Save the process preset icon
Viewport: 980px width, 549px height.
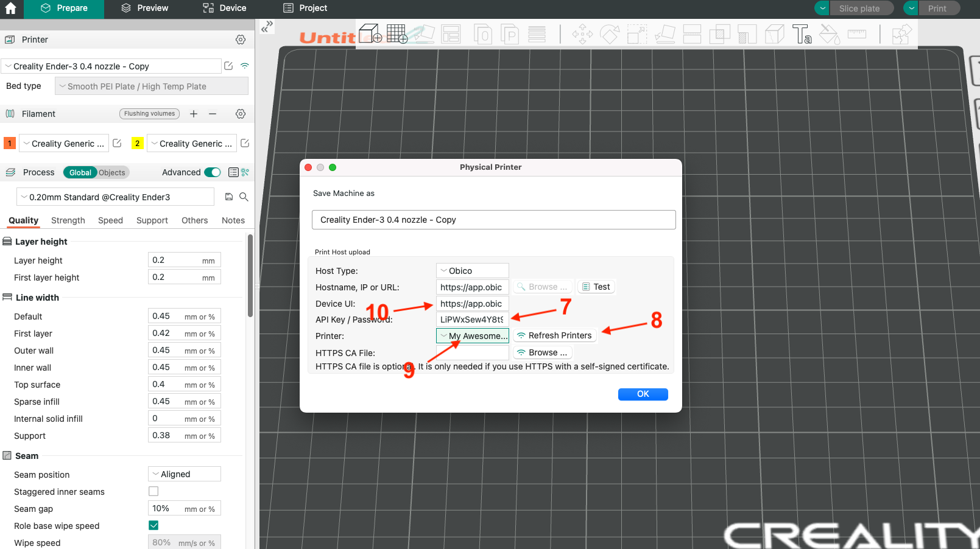tap(229, 197)
